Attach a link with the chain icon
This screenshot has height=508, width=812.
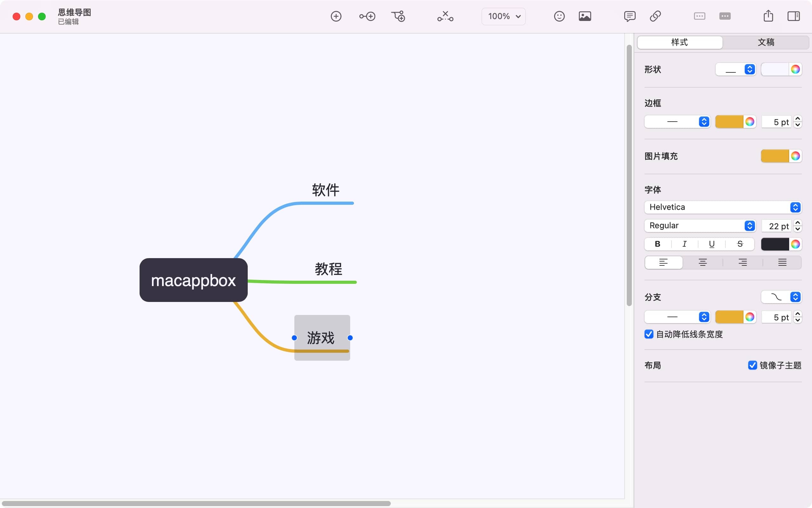[655, 16]
